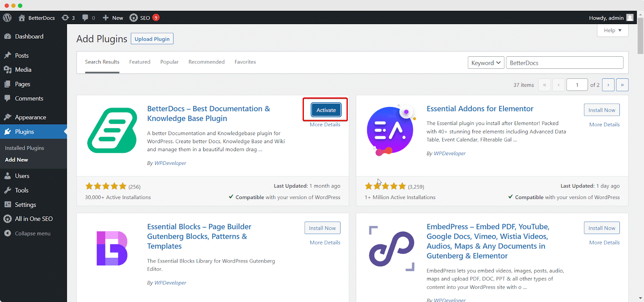Screen dimensions: 644x302
Task: Expand the Help dropdown panel
Action: [x=612, y=31]
